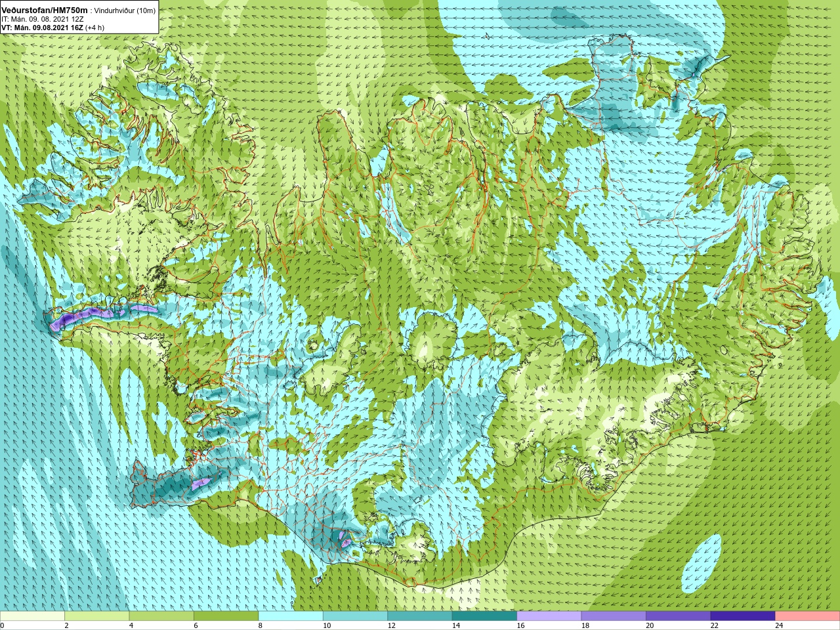Pick the yellow-green 2–4 legend swatch
This screenshot has height=630, width=840.
tap(96, 616)
